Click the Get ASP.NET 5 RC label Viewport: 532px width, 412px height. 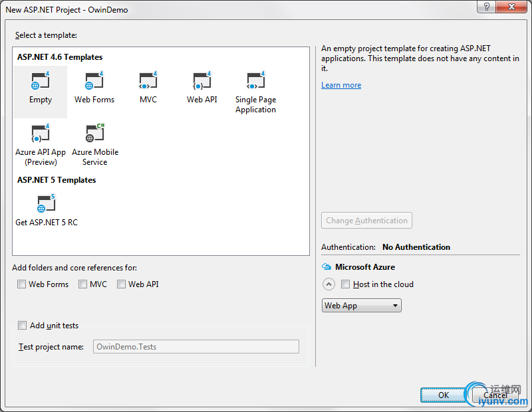pos(47,223)
